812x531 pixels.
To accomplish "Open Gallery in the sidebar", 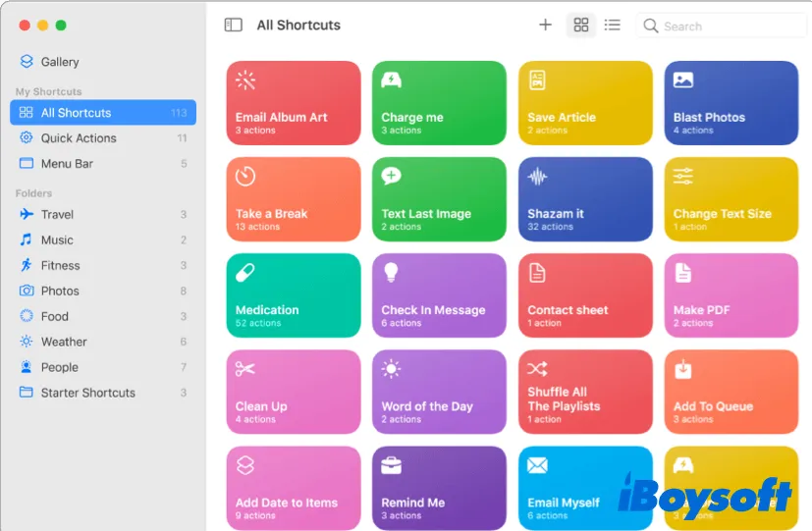I will coord(59,62).
